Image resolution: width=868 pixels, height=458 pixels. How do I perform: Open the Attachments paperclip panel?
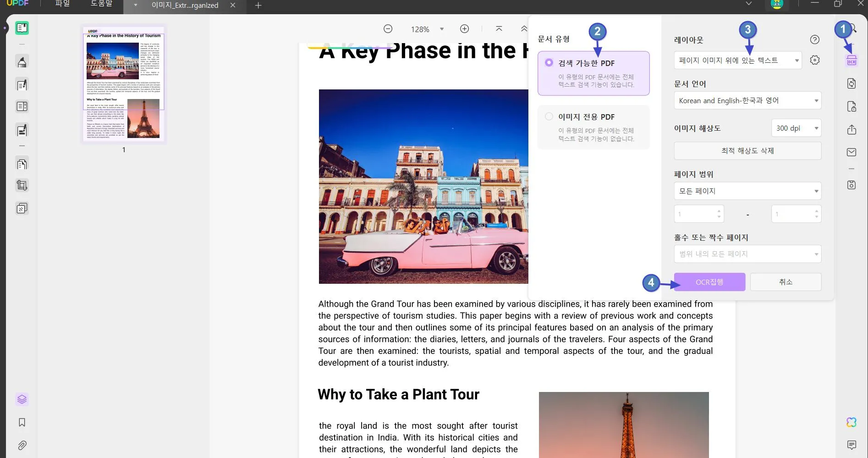[x=22, y=445]
